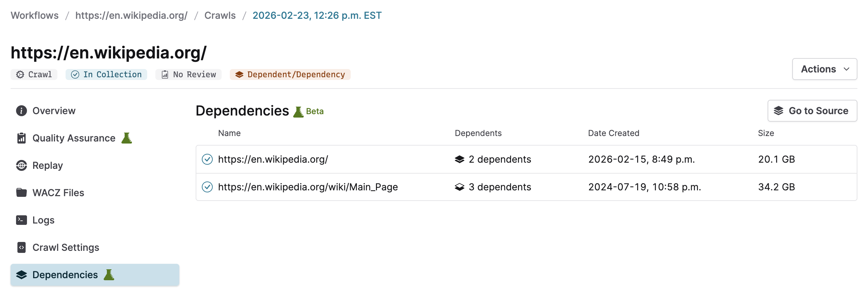
Task: Switch to the Dependencies sidebar tab
Action: point(65,275)
